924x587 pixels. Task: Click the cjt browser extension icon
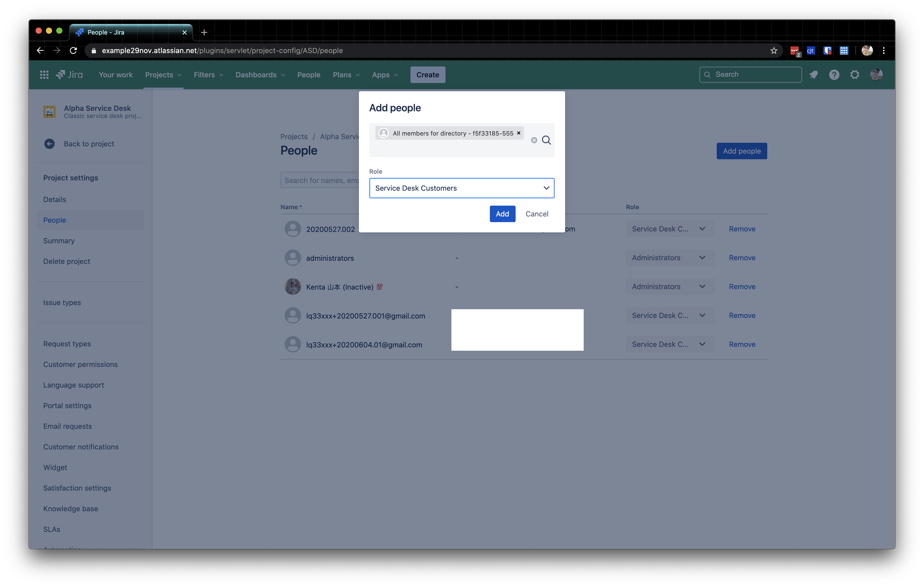click(811, 51)
